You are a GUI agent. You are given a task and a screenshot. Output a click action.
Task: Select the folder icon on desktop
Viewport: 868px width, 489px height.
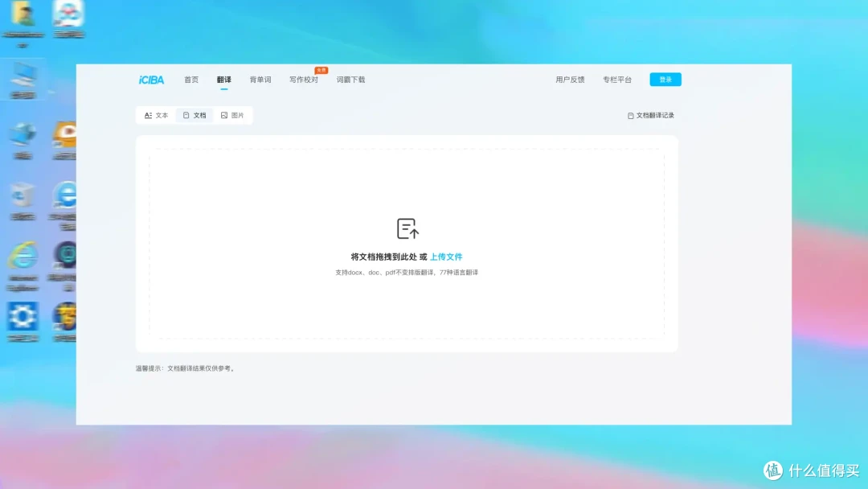click(23, 14)
